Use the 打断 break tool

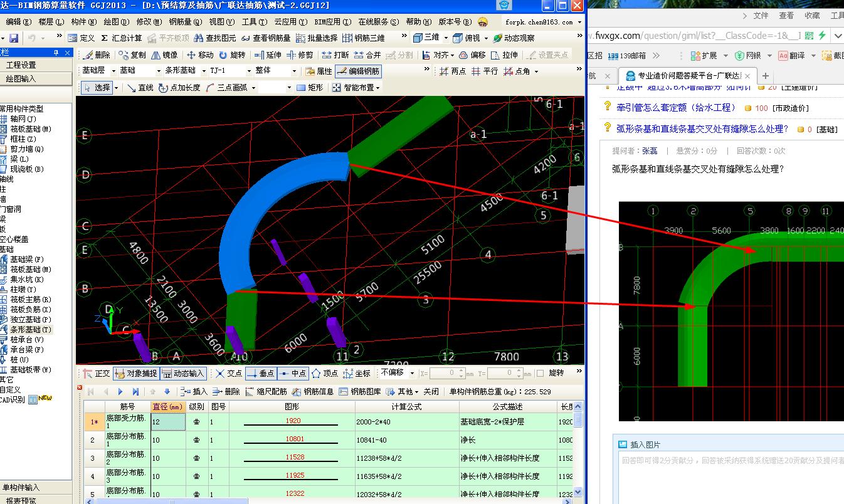point(335,55)
